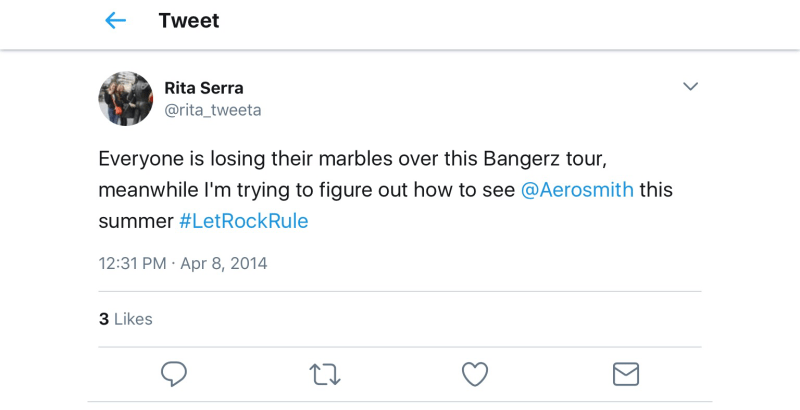This screenshot has width=800, height=410.
Task: Open the @rita_tweeta handle
Action: [212, 110]
